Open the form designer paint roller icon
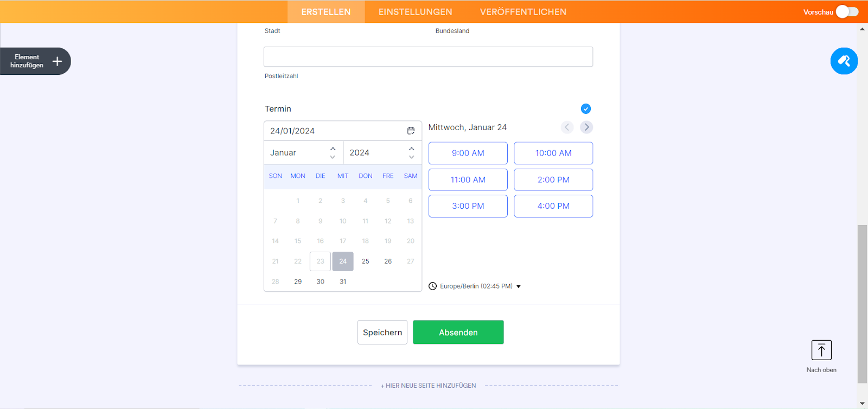868x409 pixels. point(844,61)
